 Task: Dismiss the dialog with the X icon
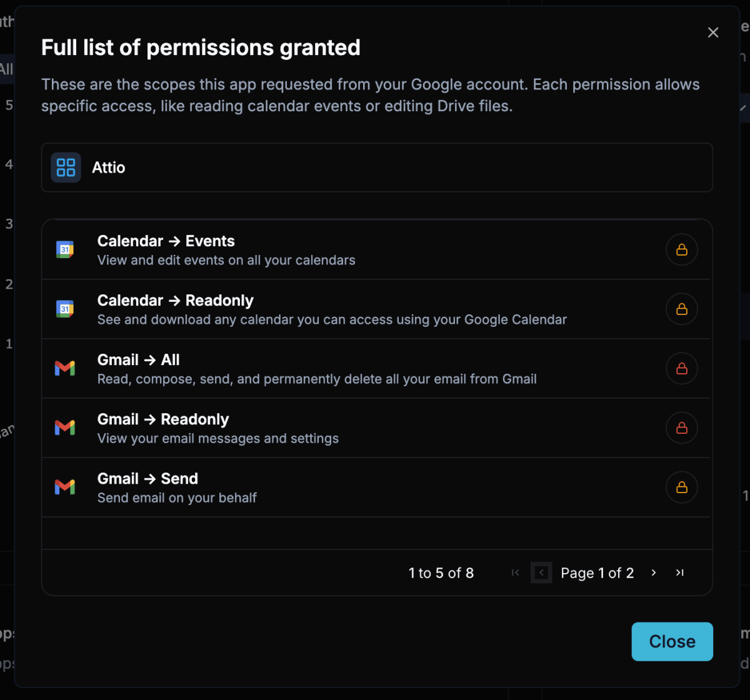point(713,32)
